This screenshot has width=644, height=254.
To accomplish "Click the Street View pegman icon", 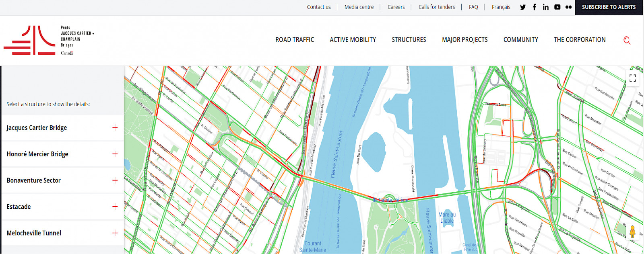I will (632, 231).
